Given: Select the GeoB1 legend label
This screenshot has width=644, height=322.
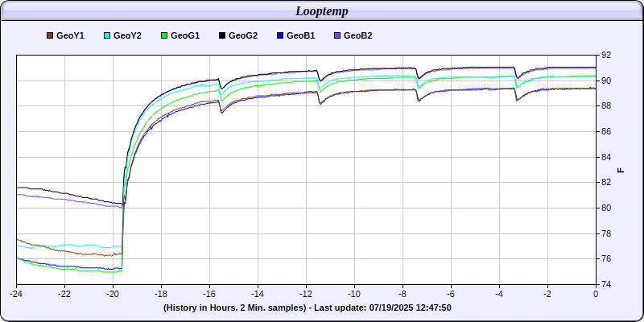Looking at the screenshot, I should pos(300,35).
